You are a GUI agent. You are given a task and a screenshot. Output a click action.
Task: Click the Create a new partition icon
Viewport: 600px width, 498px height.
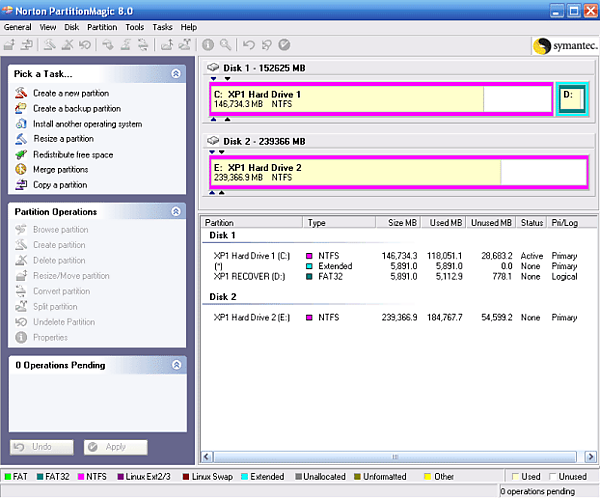click(21, 94)
